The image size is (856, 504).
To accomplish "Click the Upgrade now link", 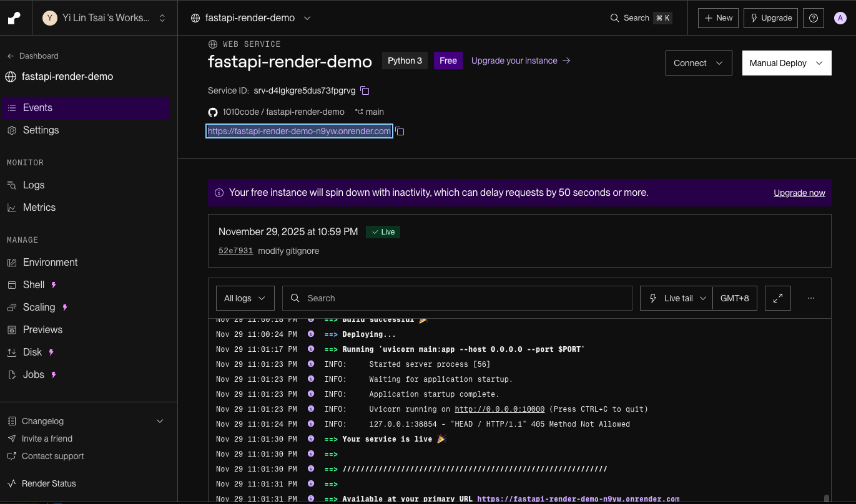I will (x=799, y=193).
